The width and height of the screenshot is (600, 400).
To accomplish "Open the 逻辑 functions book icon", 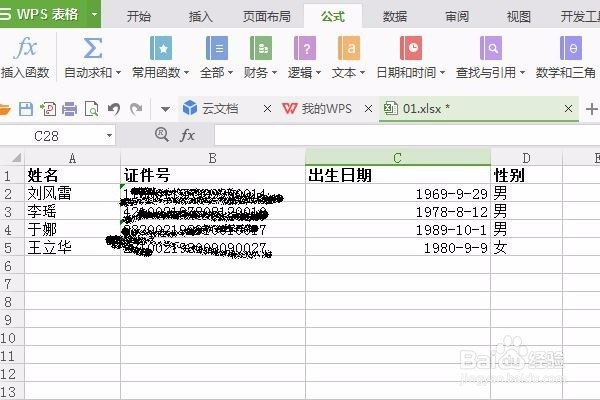I will (305, 48).
